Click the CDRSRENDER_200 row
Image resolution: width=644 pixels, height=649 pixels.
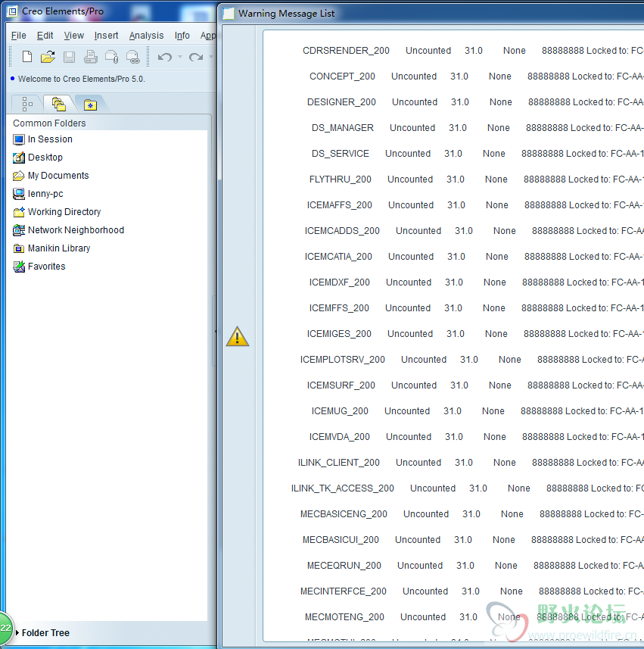[473, 51]
